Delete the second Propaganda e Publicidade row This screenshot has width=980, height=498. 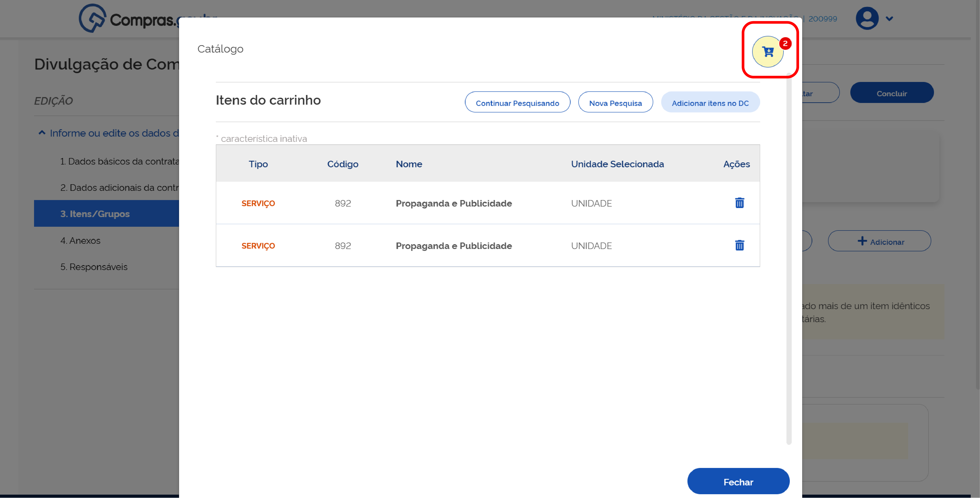[x=739, y=245]
